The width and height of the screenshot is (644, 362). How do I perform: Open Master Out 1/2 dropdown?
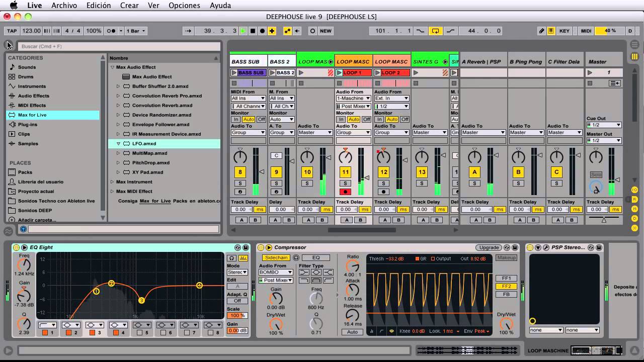pyautogui.click(x=604, y=140)
